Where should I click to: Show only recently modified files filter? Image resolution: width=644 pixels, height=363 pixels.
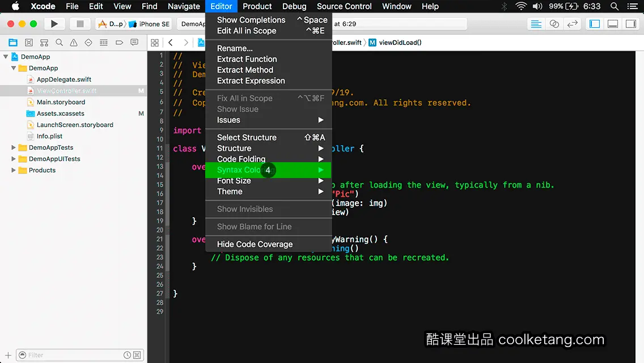click(128, 355)
